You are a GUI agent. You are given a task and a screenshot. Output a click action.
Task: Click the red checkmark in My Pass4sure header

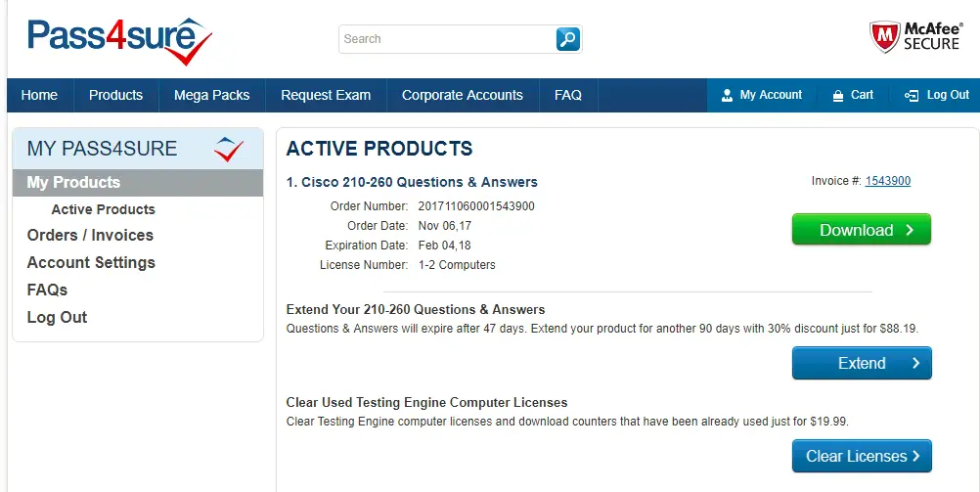tap(229, 150)
